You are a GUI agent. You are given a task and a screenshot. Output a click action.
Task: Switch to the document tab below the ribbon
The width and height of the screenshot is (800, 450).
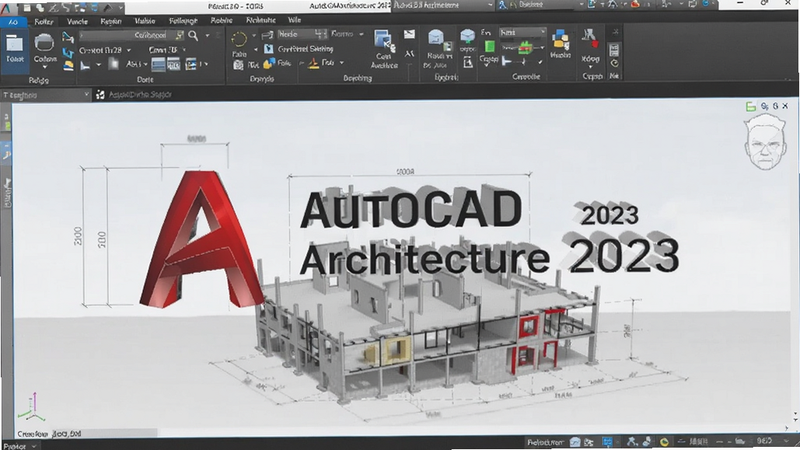140,94
